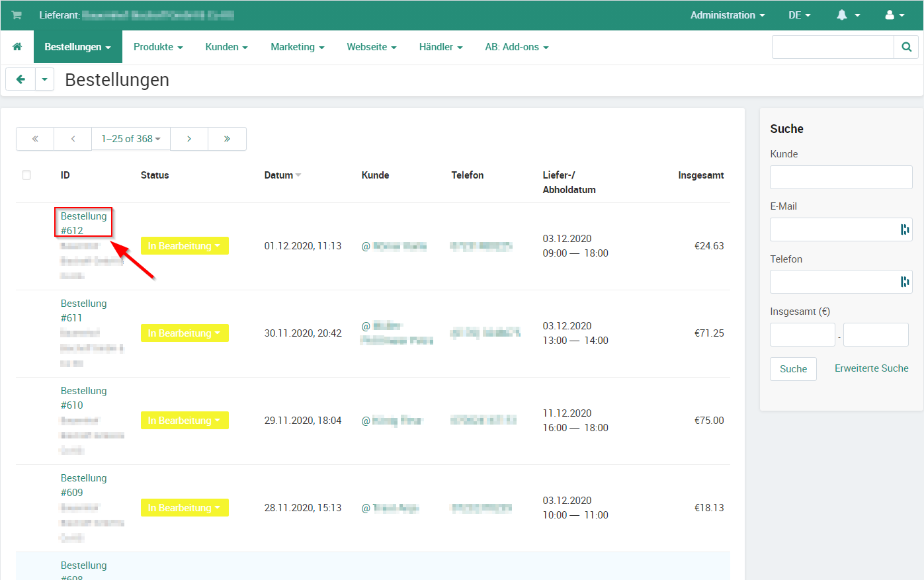Open order link Bestellung #610
Viewport: 924px width, 580px height.
pyautogui.click(x=83, y=398)
